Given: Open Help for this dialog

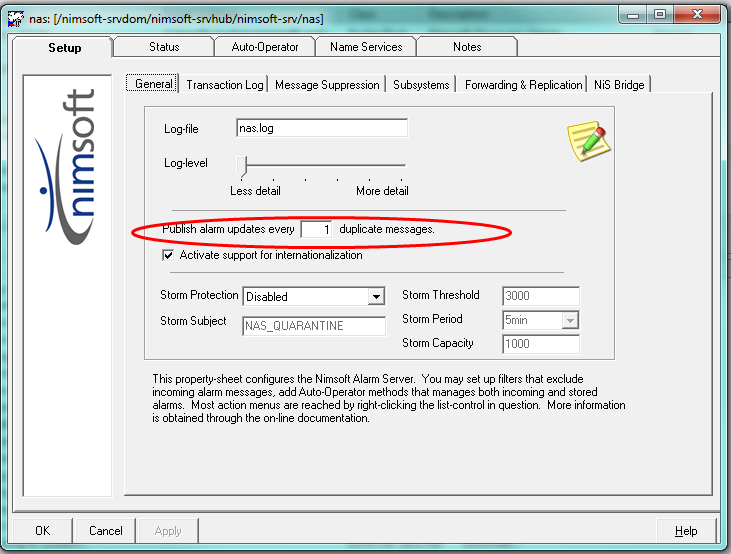Looking at the screenshot, I should (686, 531).
